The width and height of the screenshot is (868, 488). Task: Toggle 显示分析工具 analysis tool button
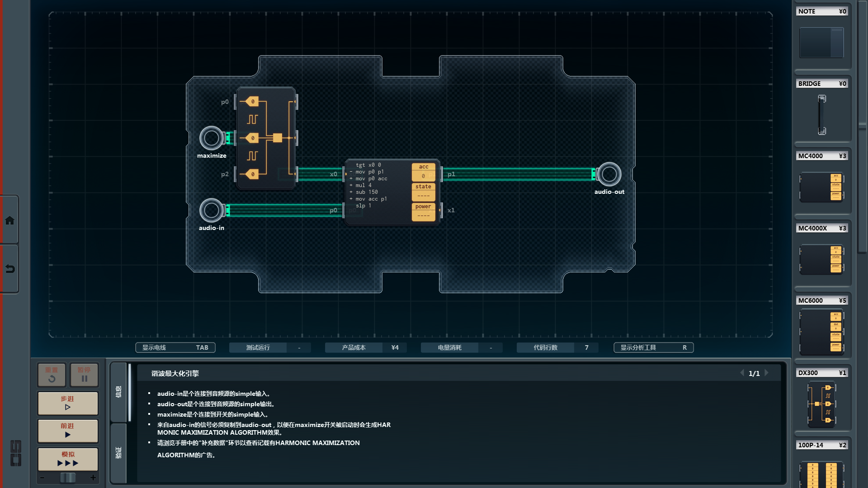(x=653, y=347)
